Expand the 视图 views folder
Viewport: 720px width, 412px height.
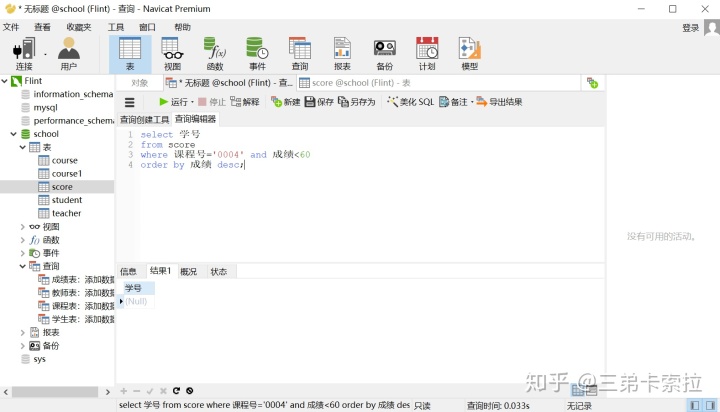22,227
